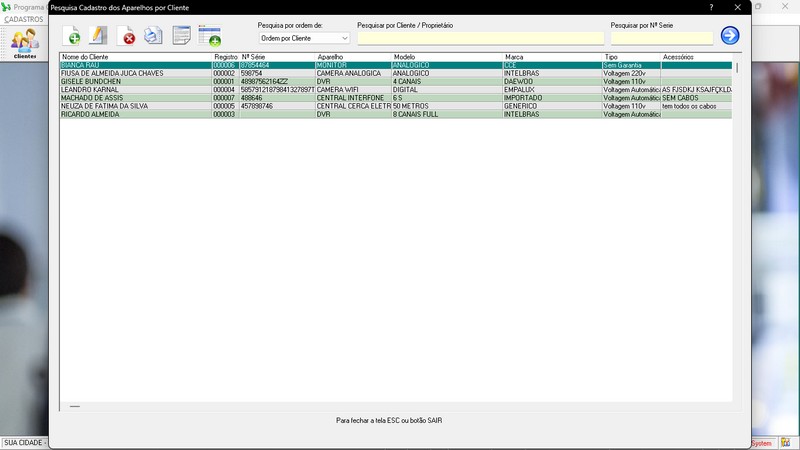Click the Pesquisar por Cliente / Proprietário field
800x450 pixels.
(481, 38)
